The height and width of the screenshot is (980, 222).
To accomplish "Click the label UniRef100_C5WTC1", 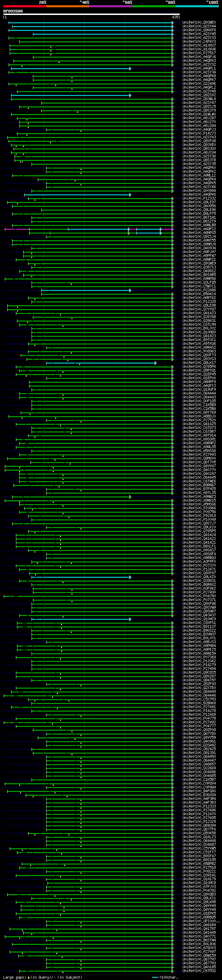I will [199, 286].
